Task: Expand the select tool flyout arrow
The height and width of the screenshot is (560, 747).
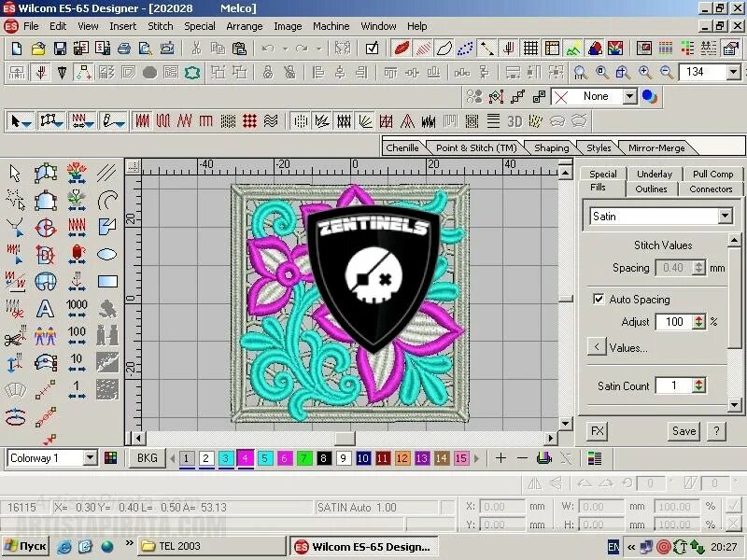Action: pyautogui.click(x=27, y=124)
